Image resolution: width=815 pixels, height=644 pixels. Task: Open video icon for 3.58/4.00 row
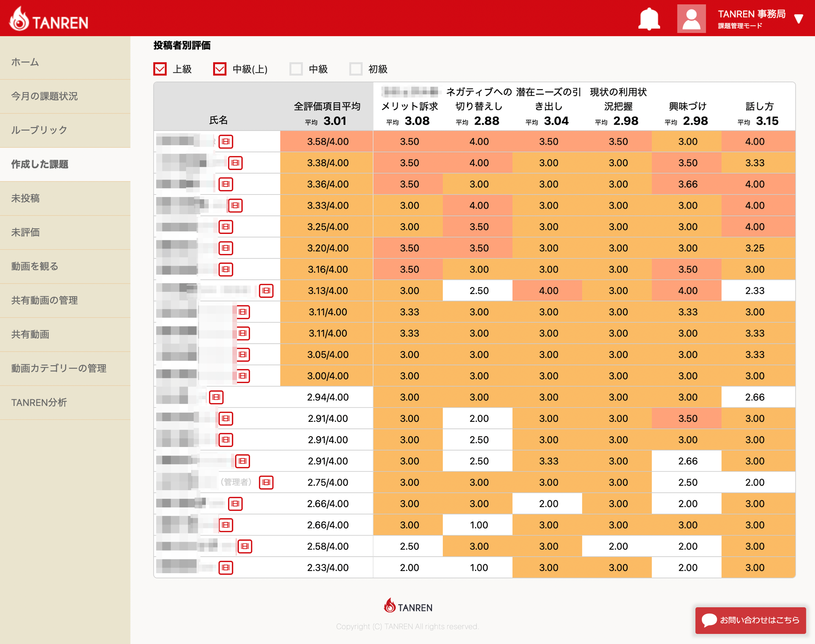tap(226, 142)
